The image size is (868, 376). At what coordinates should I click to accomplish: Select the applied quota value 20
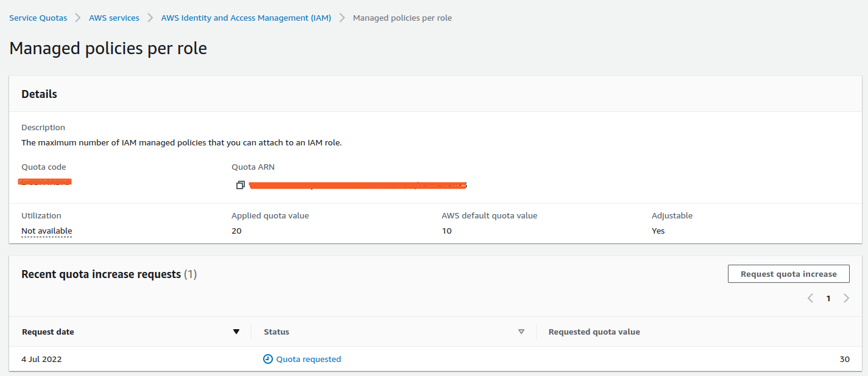236,231
